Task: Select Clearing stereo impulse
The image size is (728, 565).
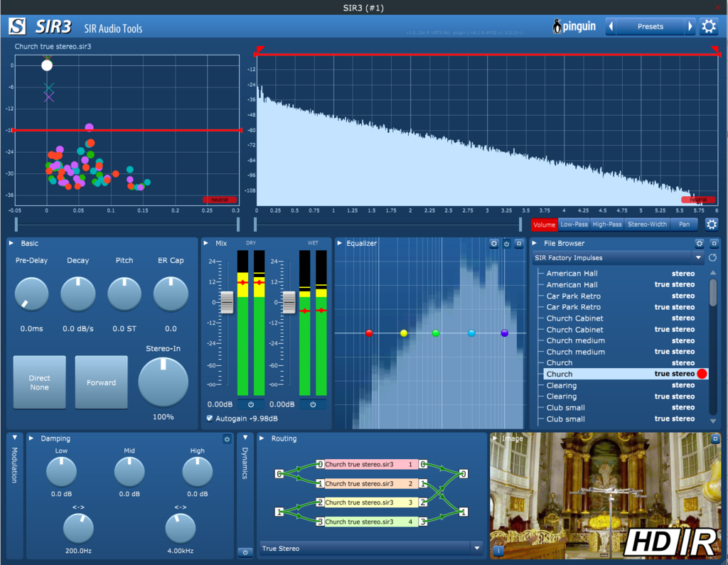Action: tap(622, 385)
